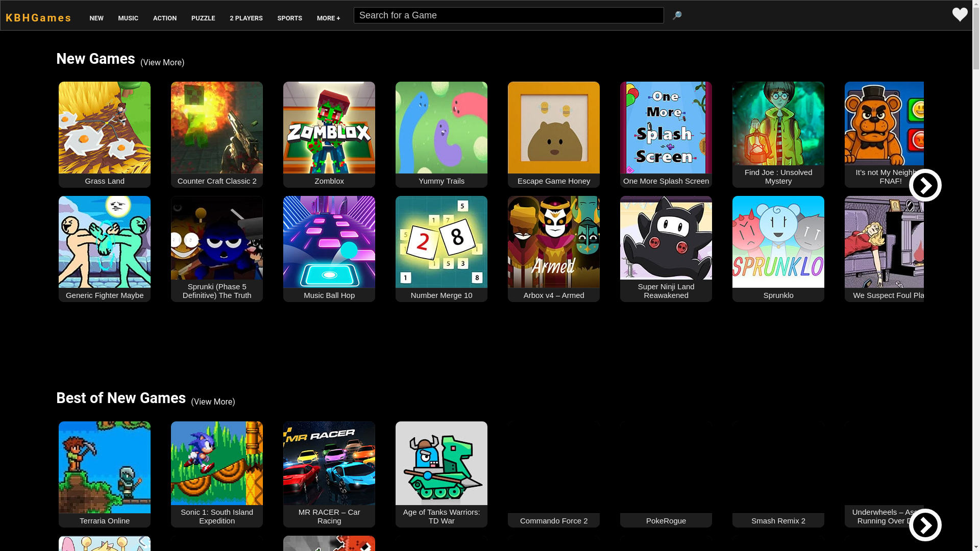Open the NEW menu item

(x=96, y=18)
